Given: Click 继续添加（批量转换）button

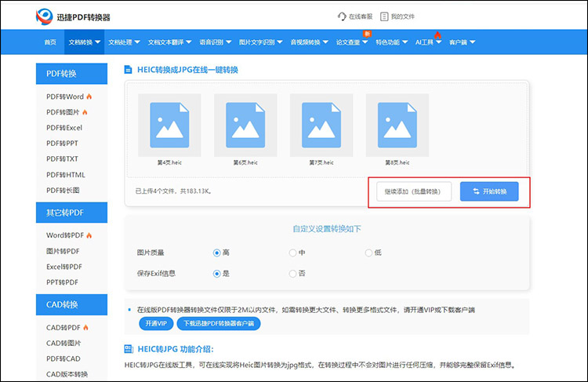Looking at the screenshot, I should [x=414, y=191].
